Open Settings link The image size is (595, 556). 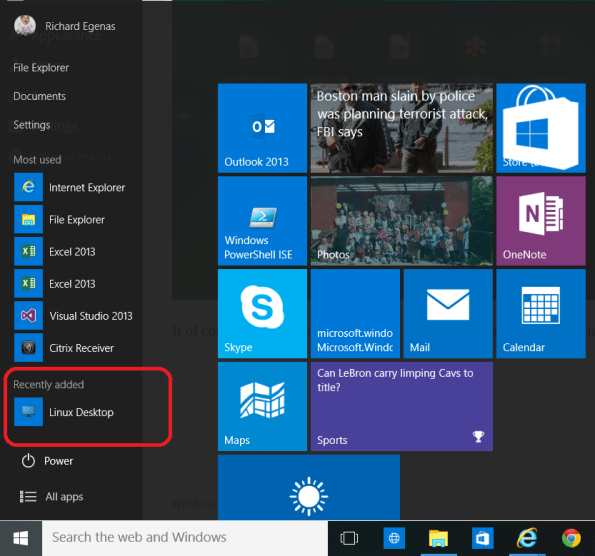pyautogui.click(x=32, y=124)
